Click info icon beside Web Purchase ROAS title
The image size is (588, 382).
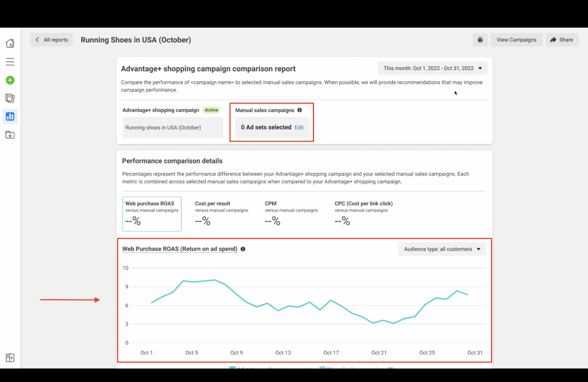pos(243,249)
